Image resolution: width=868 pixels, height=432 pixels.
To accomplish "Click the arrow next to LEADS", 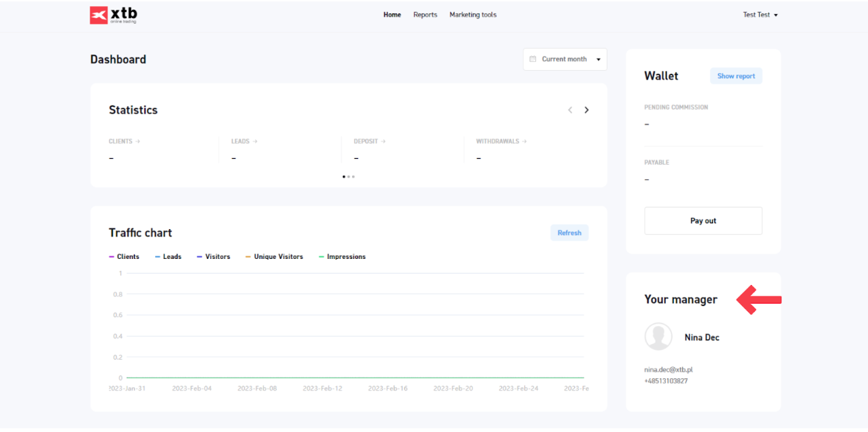I will [255, 141].
